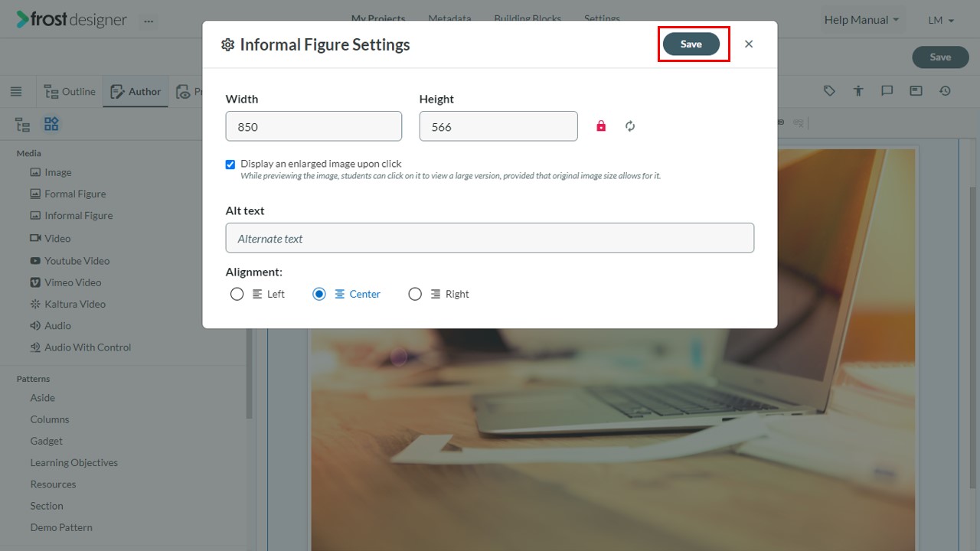The width and height of the screenshot is (980, 551).
Task: Click the tag icon in toolbar
Action: click(829, 91)
